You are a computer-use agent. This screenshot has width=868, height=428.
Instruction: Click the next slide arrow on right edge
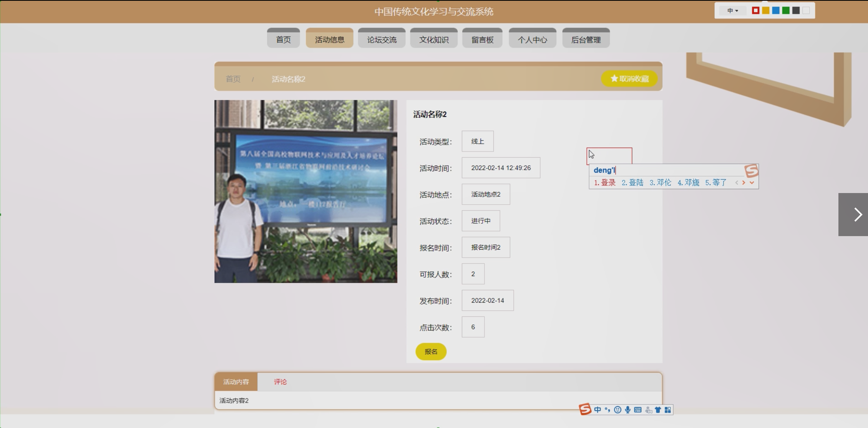pos(857,215)
